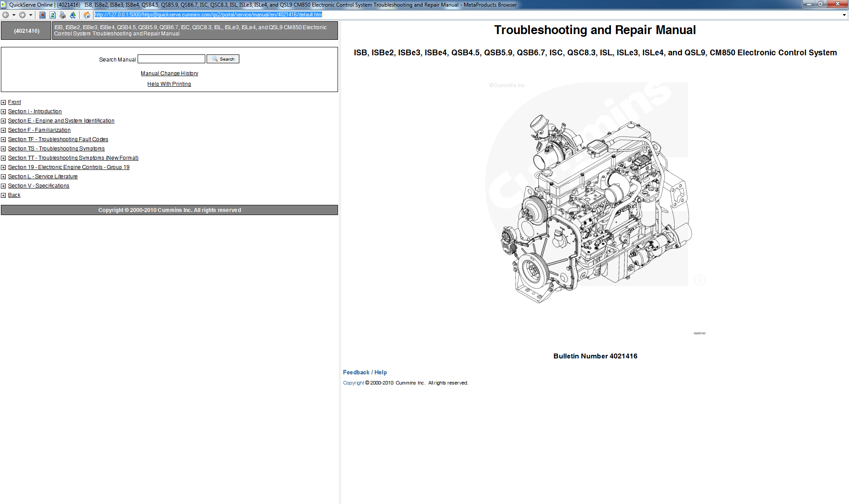Expand the Back tree node
The image size is (849, 504).
pos(4,195)
